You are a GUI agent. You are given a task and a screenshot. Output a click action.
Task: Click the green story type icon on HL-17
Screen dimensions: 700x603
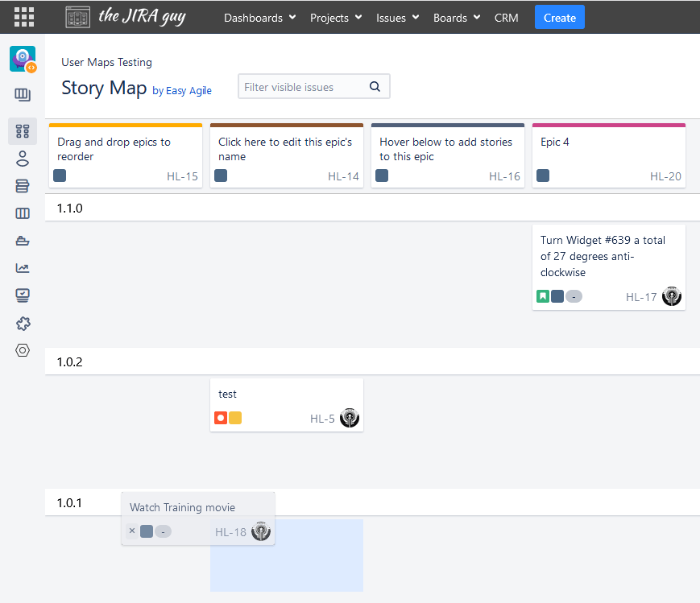543,296
